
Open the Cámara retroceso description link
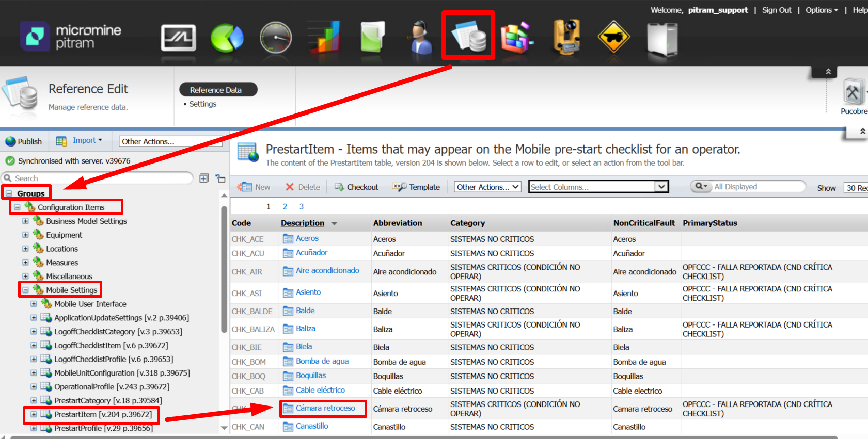(x=325, y=408)
